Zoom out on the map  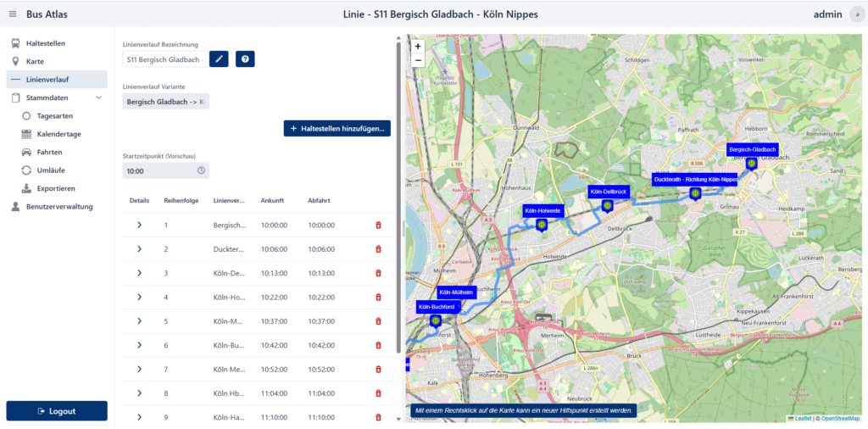(x=418, y=61)
